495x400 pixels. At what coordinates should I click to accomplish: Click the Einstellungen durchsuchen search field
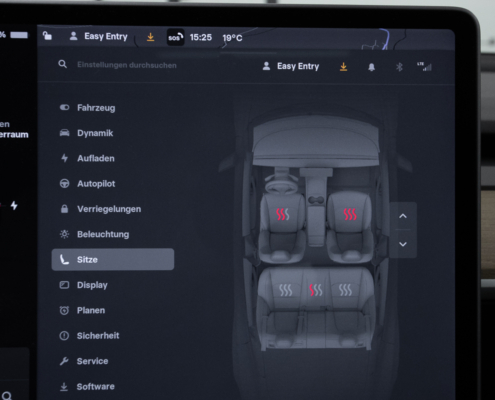(x=127, y=65)
